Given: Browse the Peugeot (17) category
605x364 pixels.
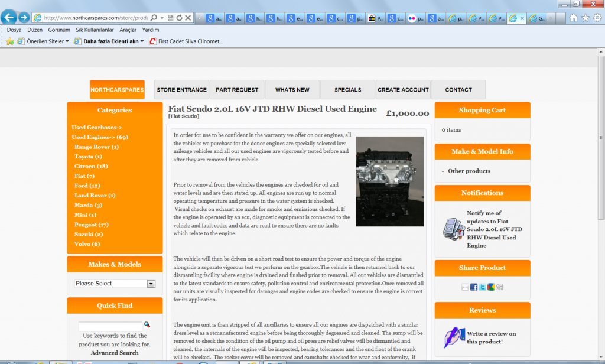Looking at the screenshot, I should 92,225.
